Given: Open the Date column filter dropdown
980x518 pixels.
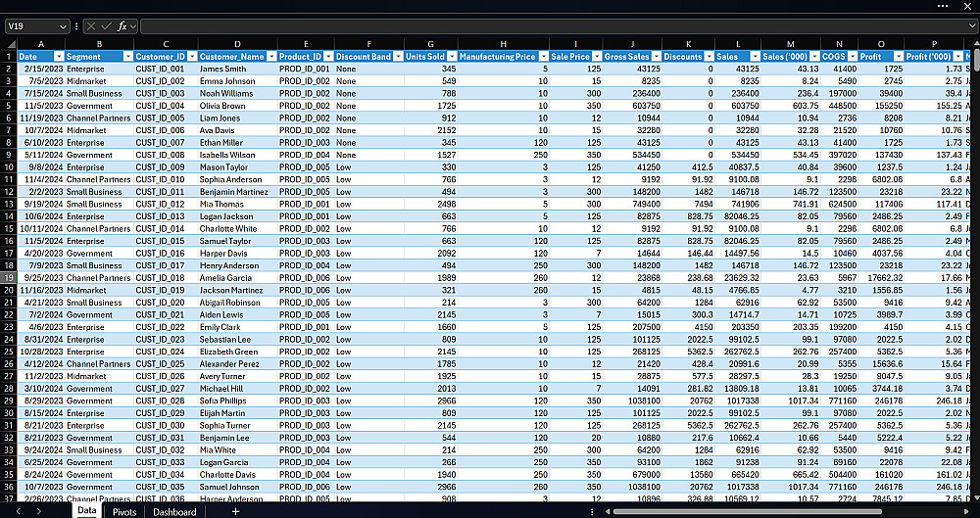Looking at the screenshot, I should (60, 56).
